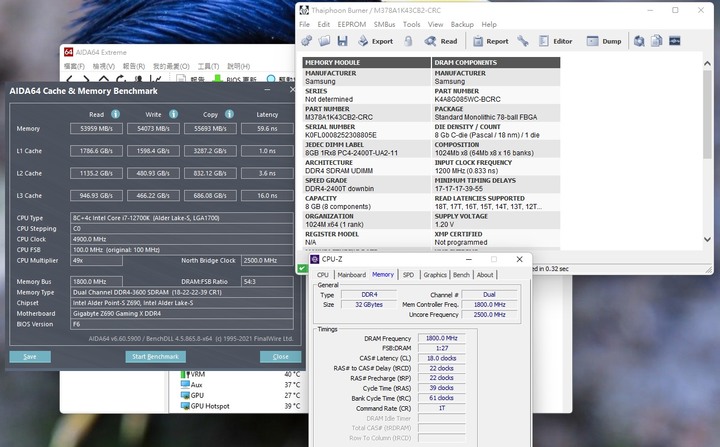Click Close in AIDA64 benchmark window

(x=281, y=356)
